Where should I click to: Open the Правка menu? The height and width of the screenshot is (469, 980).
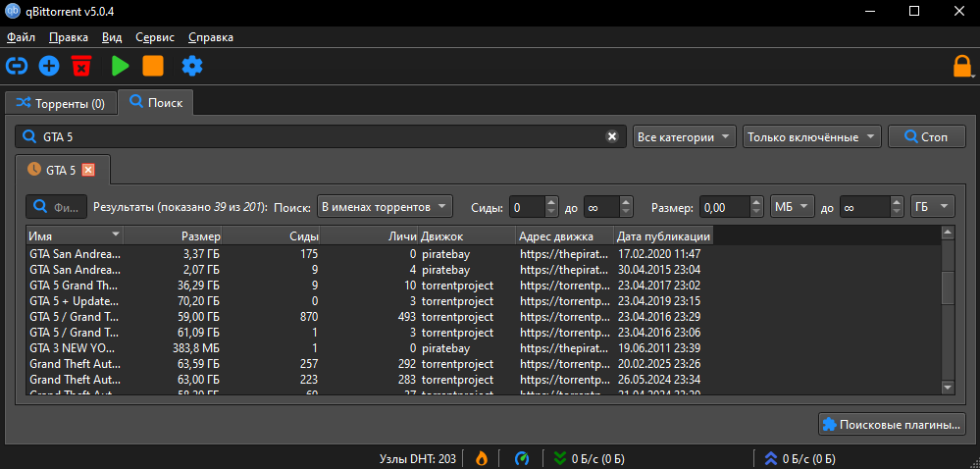pos(68,37)
